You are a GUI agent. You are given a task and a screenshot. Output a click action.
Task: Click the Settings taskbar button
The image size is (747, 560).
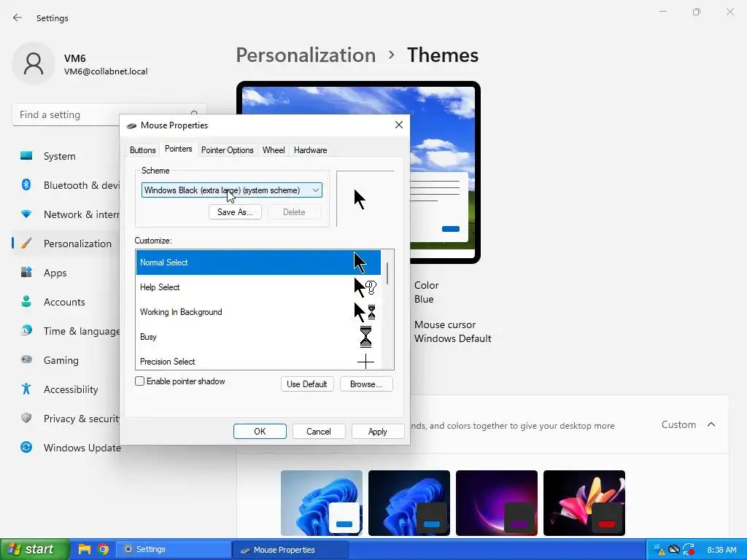point(174,549)
